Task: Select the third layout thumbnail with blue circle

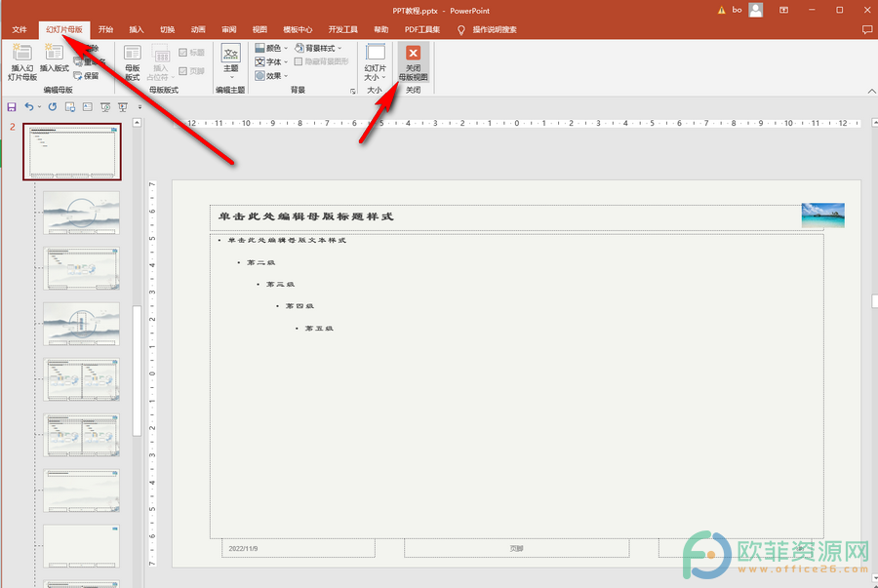Action: [81, 324]
